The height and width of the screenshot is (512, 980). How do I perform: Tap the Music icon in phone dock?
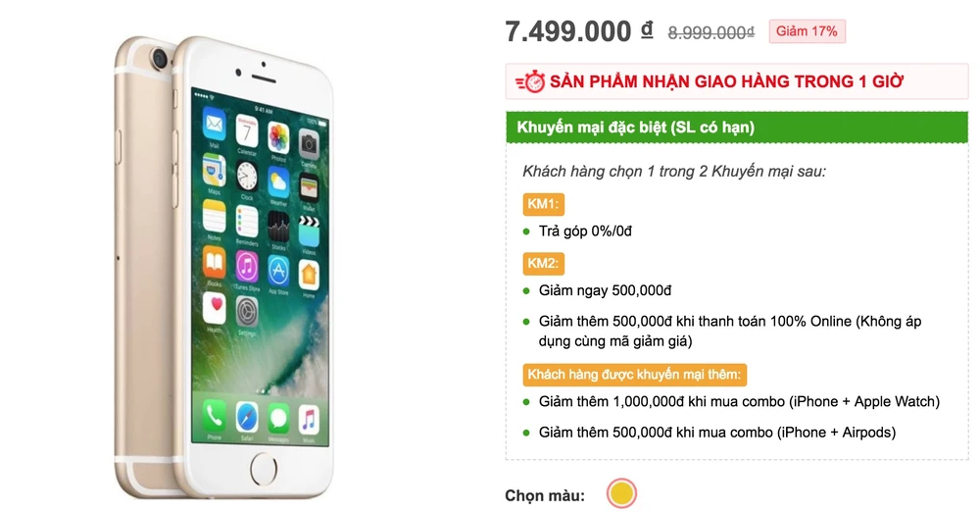click(309, 418)
